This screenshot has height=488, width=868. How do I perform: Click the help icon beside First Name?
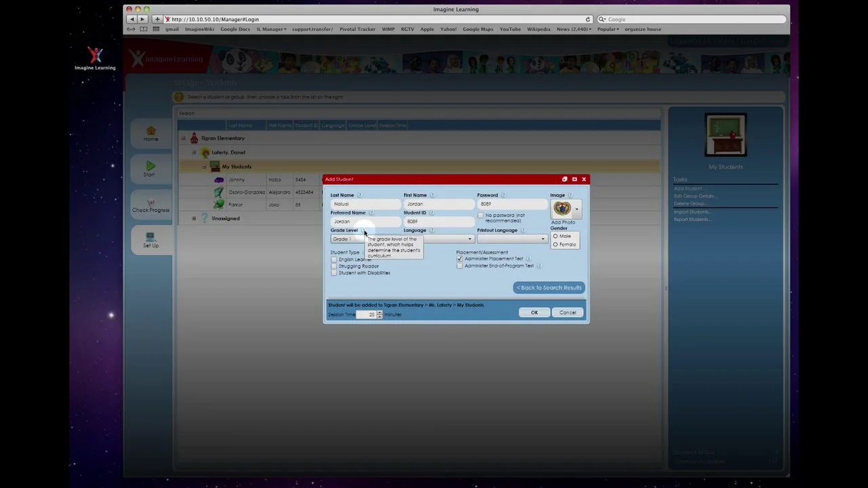pyautogui.click(x=432, y=195)
